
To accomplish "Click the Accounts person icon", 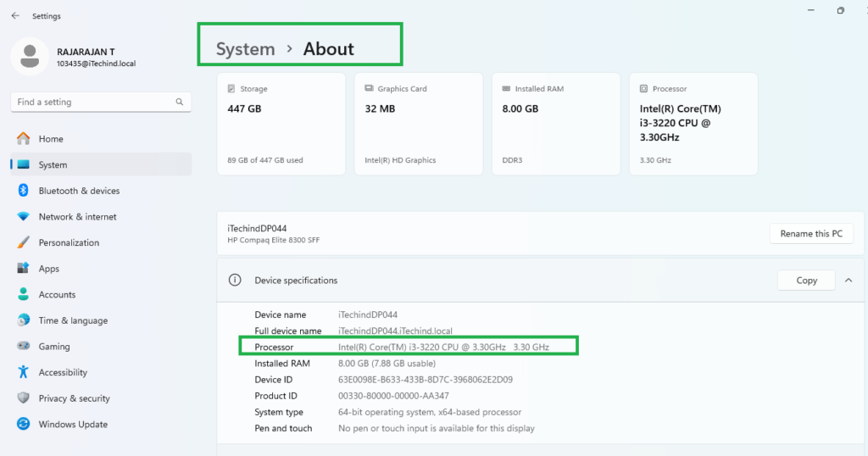I will pyautogui.click(x=23, y=294).
